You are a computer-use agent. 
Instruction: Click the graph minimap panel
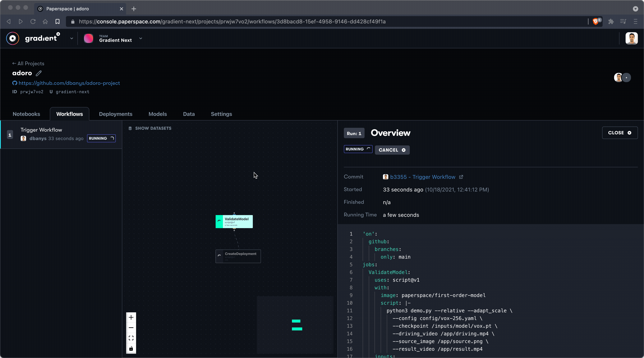pos(295,325)
